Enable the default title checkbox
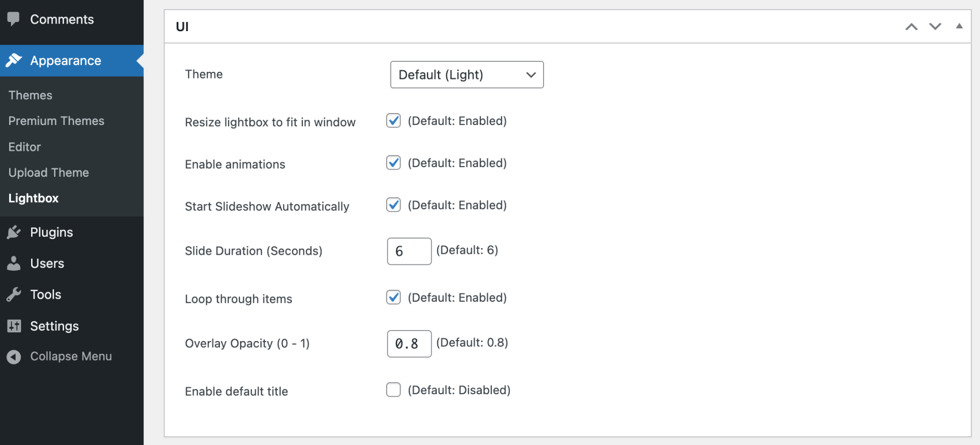 tap(393, 390)
